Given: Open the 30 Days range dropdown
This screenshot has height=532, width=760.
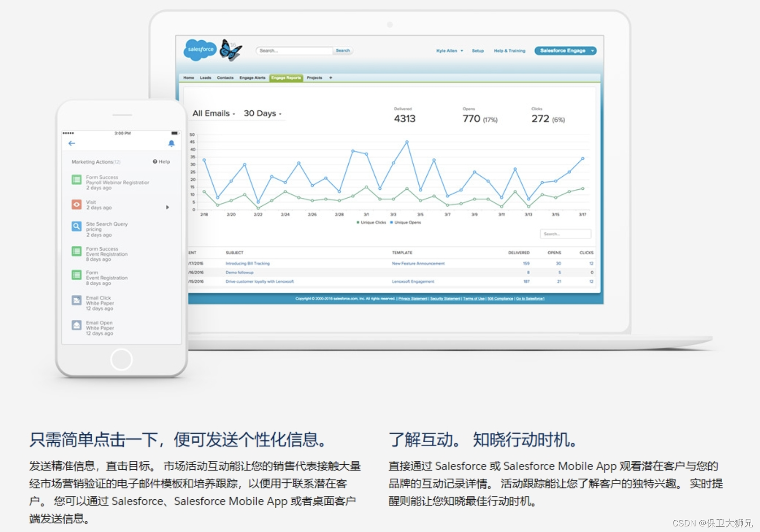Looking at the screenshot, I should point(263,113).
